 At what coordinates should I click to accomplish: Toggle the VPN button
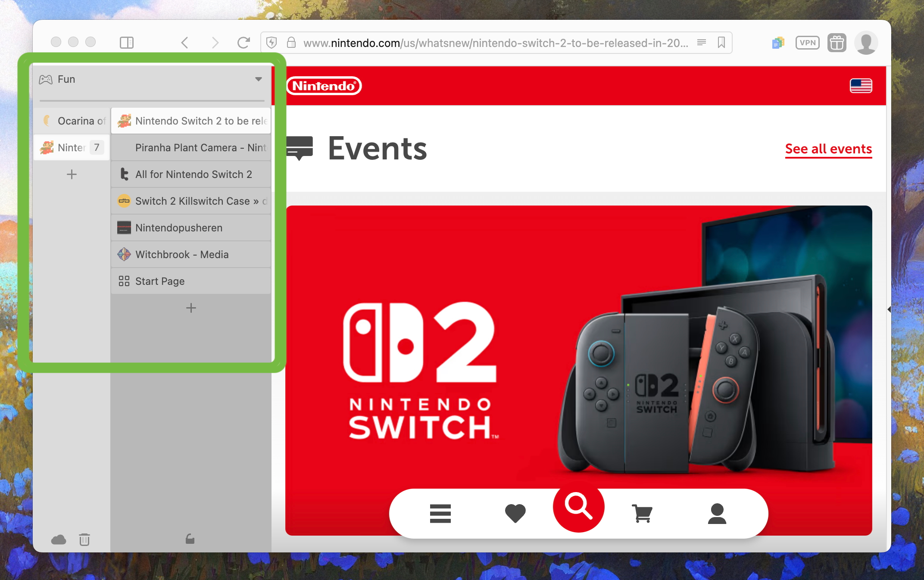click(807, 43)
